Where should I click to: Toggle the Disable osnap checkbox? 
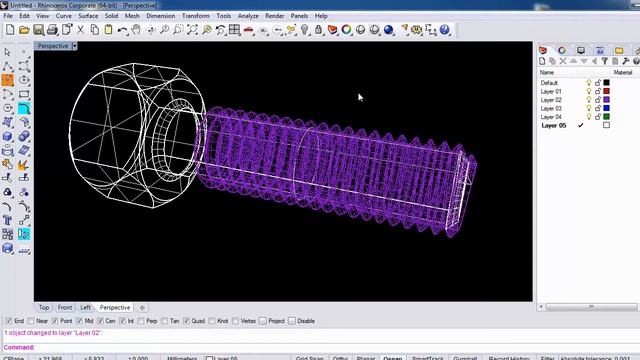point(292,321)
